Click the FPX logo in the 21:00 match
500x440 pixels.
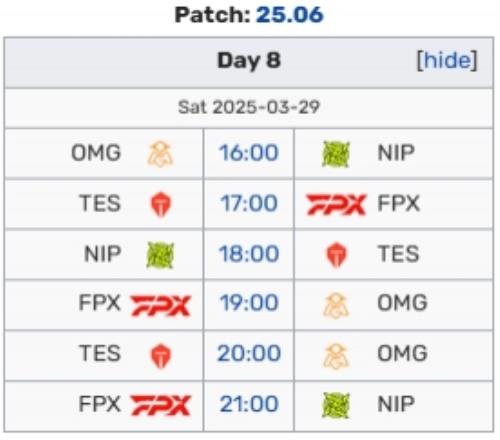pyautogui.click(x=161, y=405)
